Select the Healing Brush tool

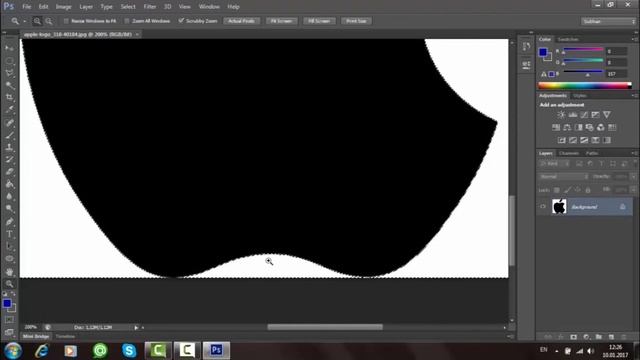9,123
